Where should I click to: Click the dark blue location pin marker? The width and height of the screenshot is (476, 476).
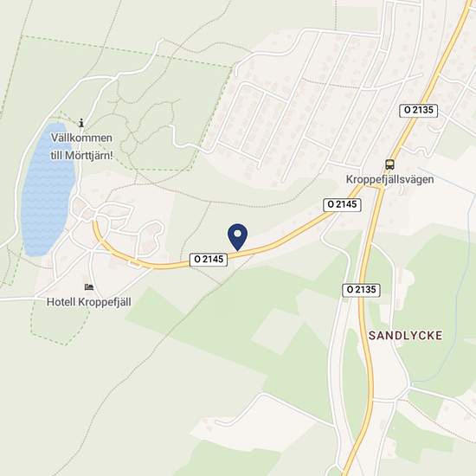237,237
